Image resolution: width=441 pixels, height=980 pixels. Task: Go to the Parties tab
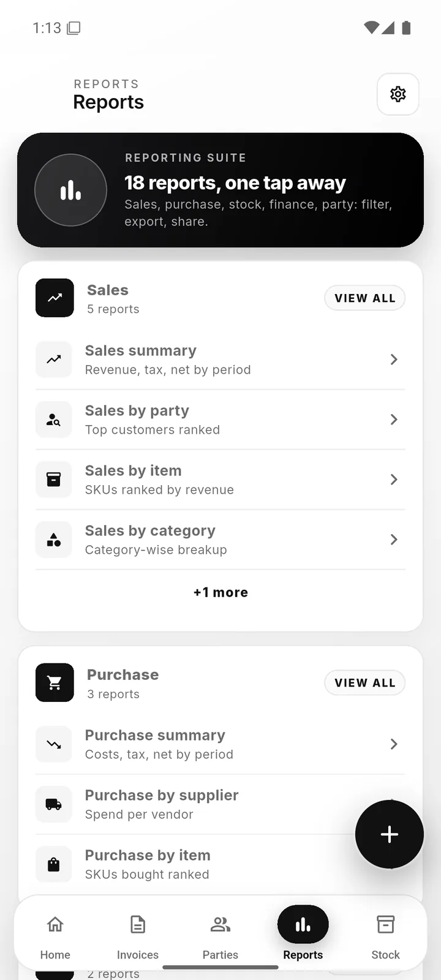click(x=221, y=937)
